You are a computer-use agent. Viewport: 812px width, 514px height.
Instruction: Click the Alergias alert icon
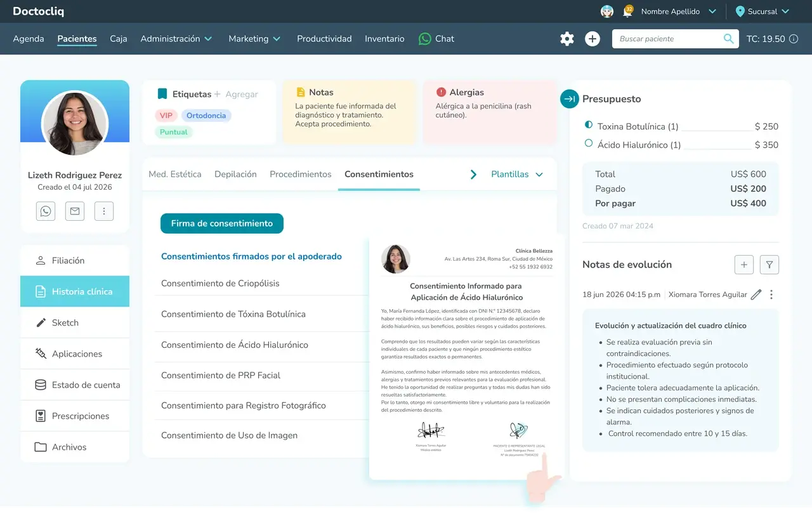(x=441, y=93)
